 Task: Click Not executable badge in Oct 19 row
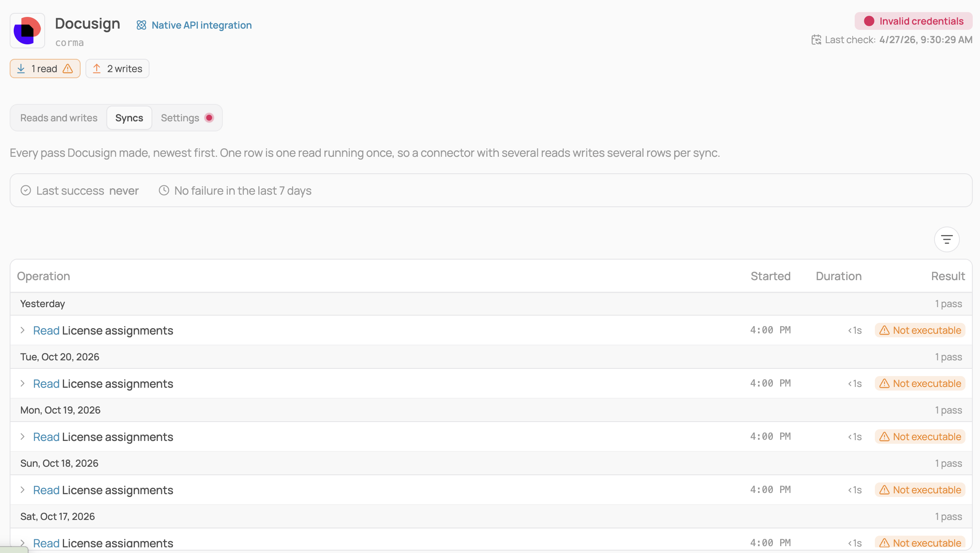(x=920, y=437)
